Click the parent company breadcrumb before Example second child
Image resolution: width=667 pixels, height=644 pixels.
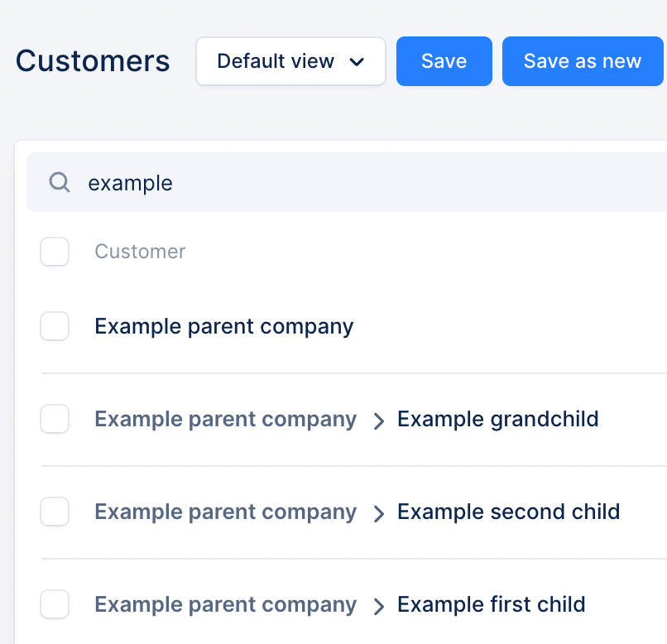click(225, 512)
